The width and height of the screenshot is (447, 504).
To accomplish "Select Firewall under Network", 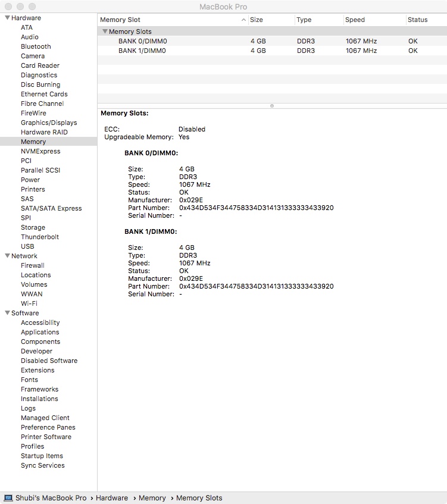I will click(x=33, y=265).
